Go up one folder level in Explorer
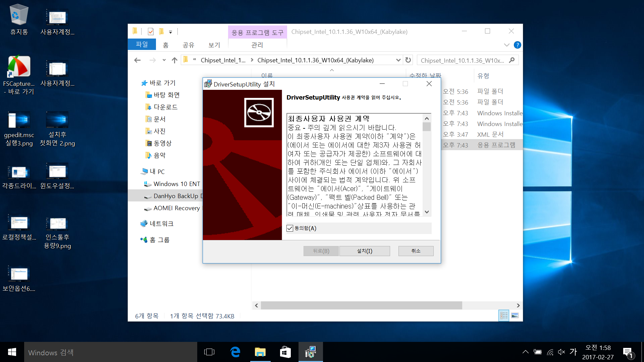Screen dimensions: 644x362 174,60
